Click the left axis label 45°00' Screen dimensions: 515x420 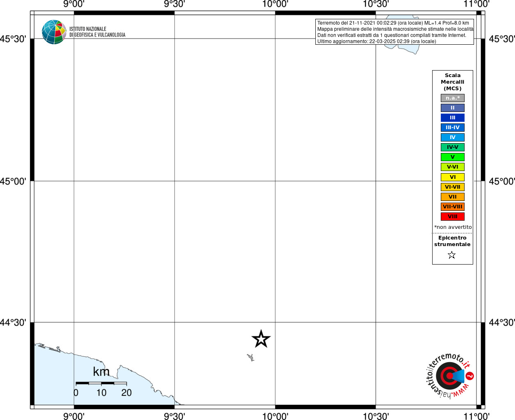coord(13,181)
